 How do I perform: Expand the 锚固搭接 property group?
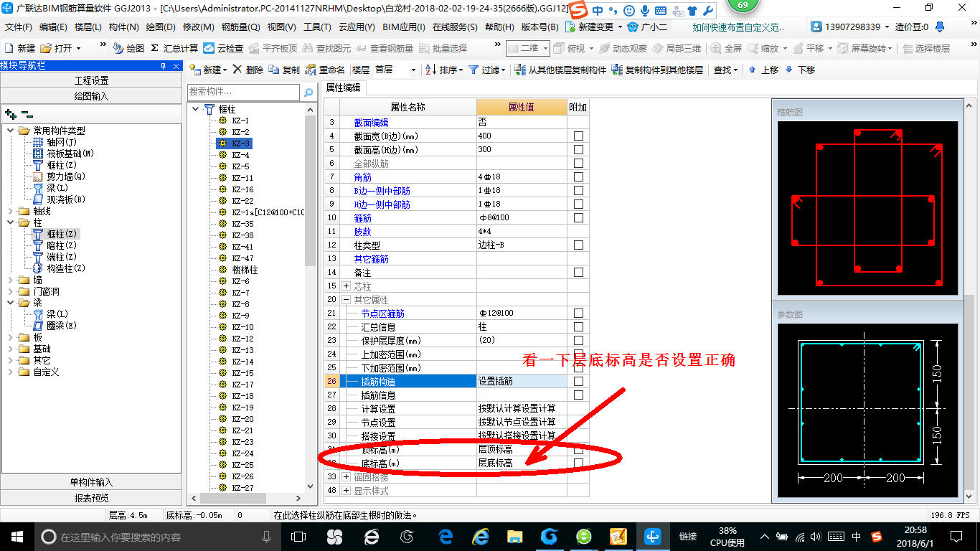coord(346,477)
